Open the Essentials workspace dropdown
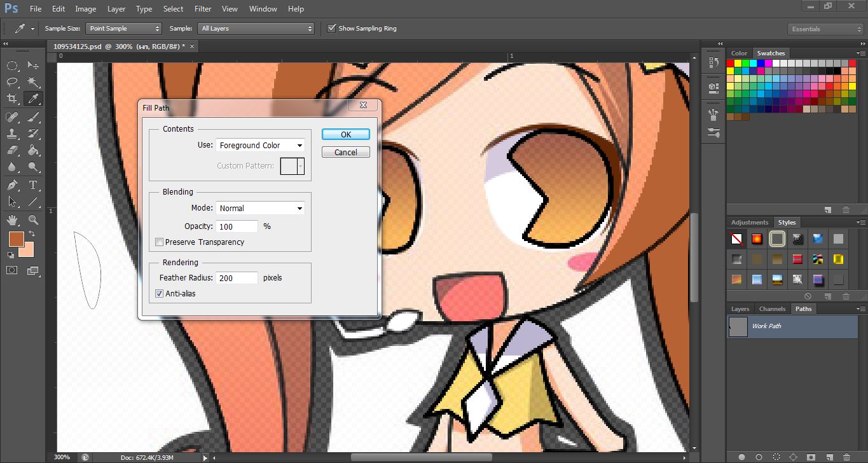Screen dimensions: 868x463 (825, 29)
